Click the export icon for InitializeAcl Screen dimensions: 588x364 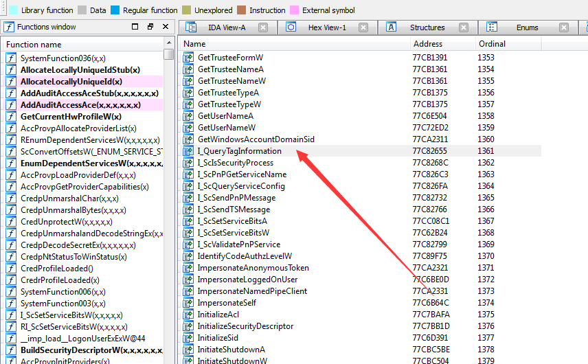pos(188,315)
